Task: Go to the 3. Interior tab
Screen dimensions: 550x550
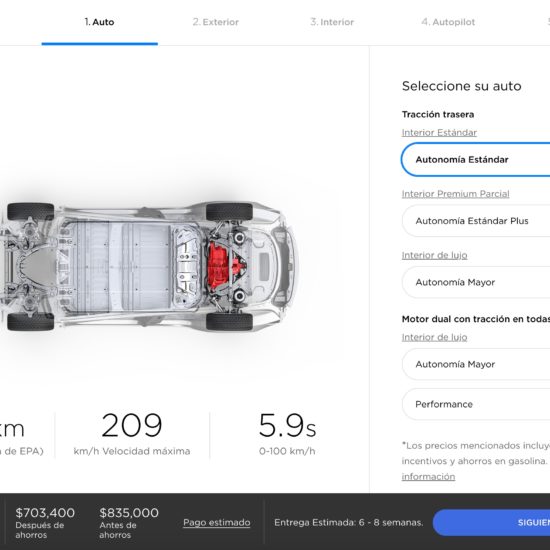Action: pos(332,22)
